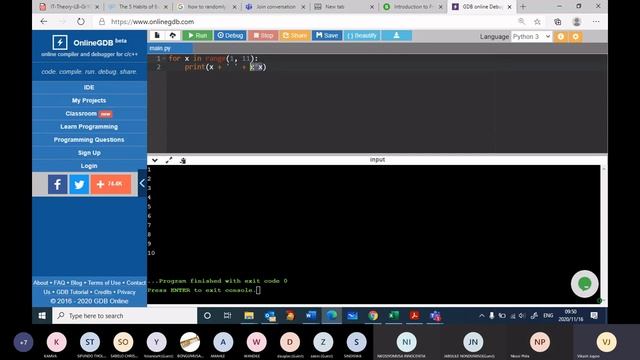Click Sign Up in the sidebar
The image size is (640, 360).
point(89,153)
